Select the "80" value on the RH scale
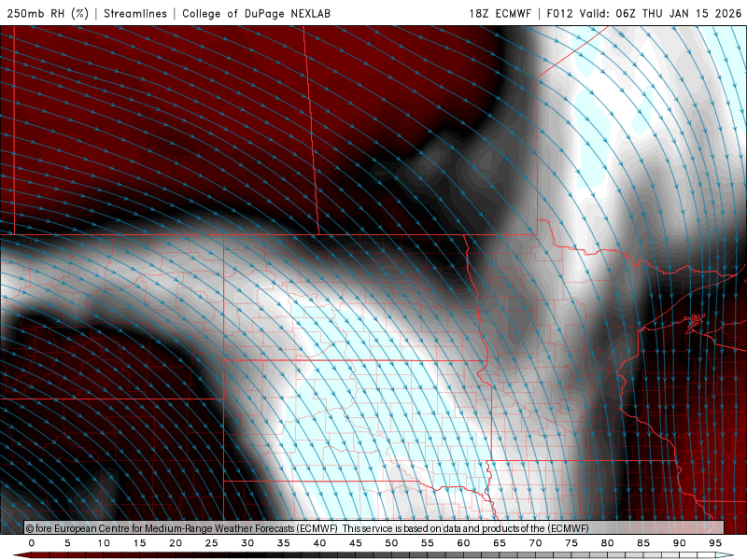 click(608, 543)
